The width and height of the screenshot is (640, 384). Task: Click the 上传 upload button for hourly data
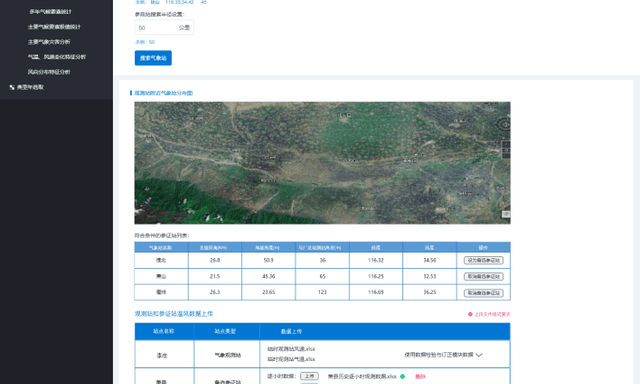[x=309, y=376]
